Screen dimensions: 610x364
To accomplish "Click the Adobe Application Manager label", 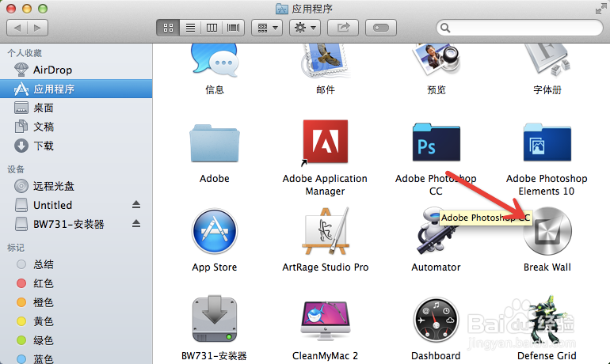I will pyautogui.click(x=325, y=185).
